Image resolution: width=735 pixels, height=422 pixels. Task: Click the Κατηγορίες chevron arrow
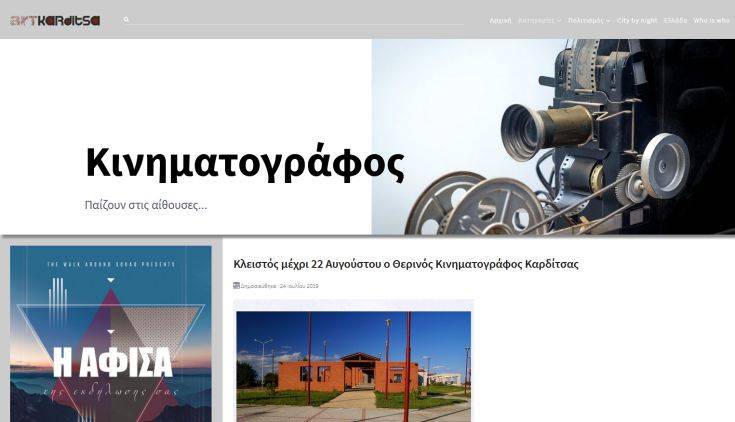click(559, 21)
